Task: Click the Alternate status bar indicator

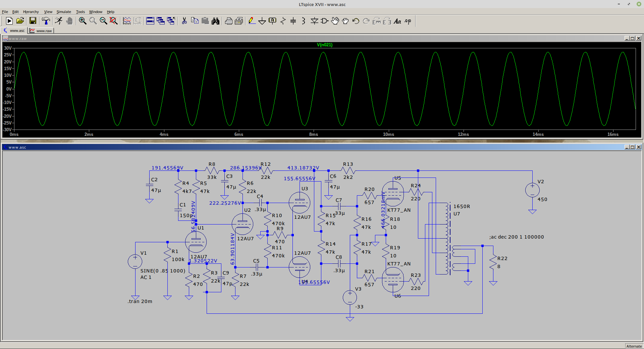Action: 634,346
